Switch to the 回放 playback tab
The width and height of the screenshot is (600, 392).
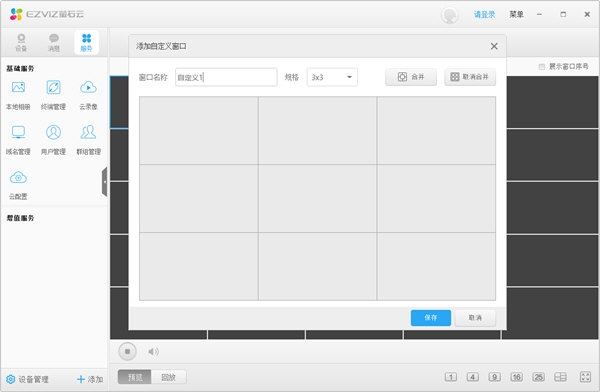(x=168, y=377)
